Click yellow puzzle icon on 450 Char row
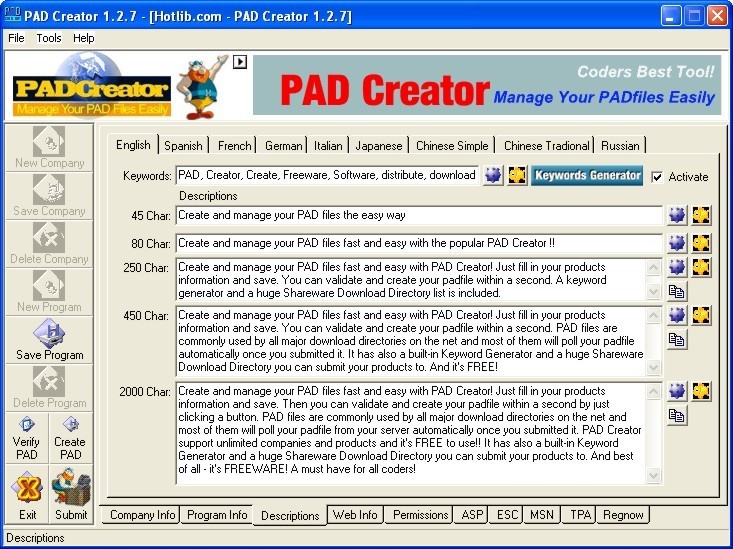Viewport: 733px width, 549px height. point(701,315)
